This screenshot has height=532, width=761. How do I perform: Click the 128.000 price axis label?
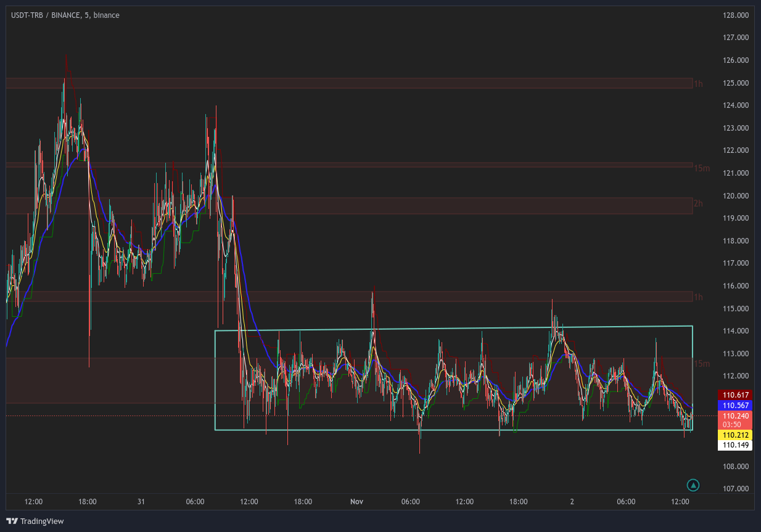(x=734, y=15)
